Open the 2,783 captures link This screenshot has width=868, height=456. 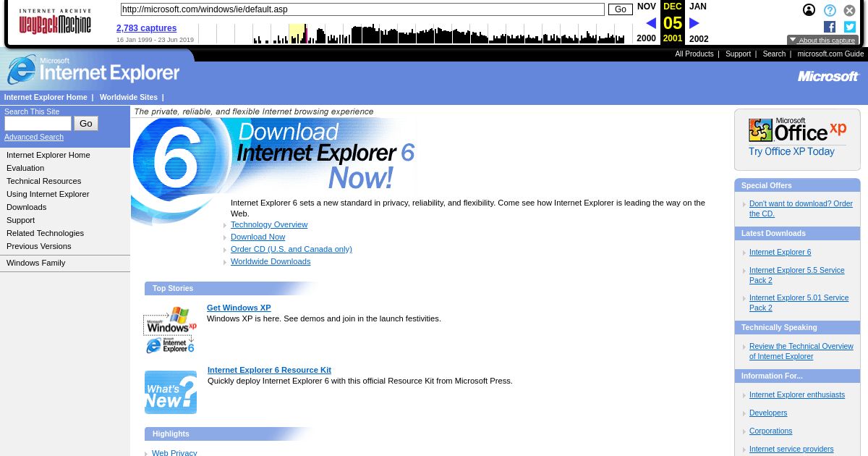tap(146, 28)
